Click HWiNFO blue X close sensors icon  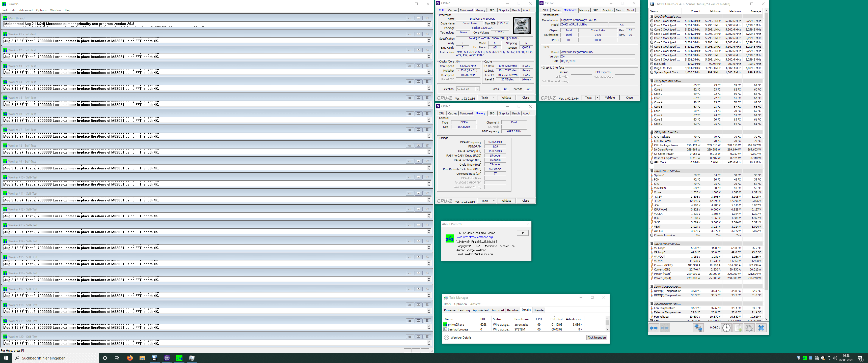click(761, 328)
